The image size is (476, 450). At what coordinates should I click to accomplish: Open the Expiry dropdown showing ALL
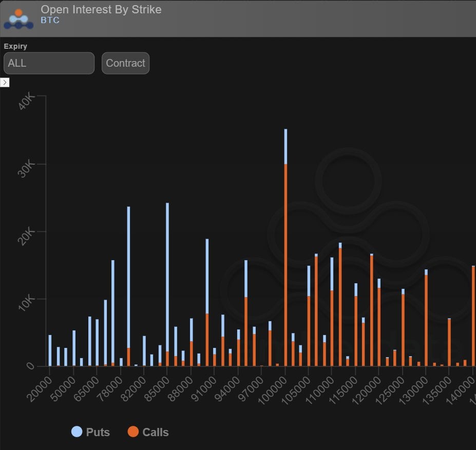49,63
